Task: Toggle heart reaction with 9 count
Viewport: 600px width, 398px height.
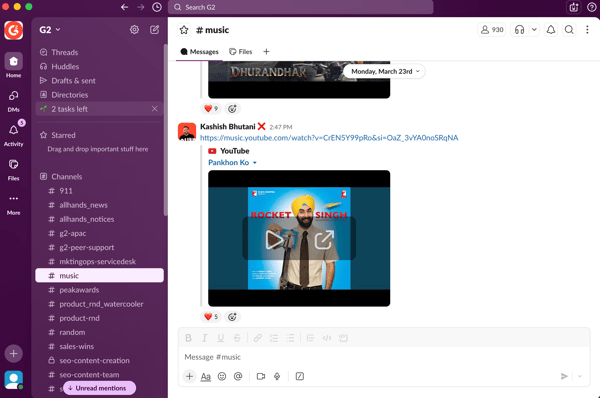Action: 211,109
